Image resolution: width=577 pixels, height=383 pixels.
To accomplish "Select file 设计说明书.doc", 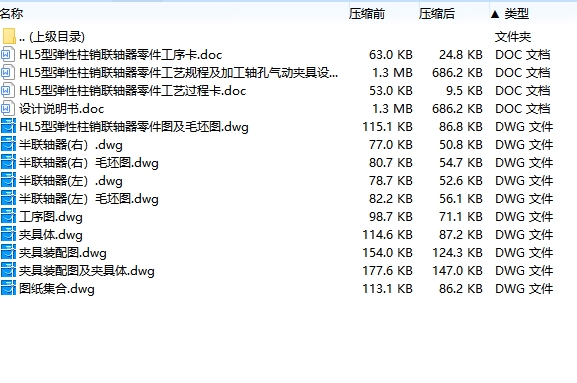I will (61, 109).
